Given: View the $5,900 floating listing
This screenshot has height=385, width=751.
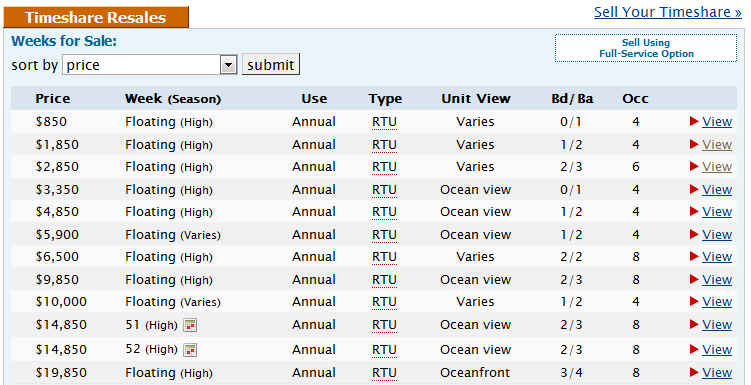Looking at the screenshot, I should (717, 235).
